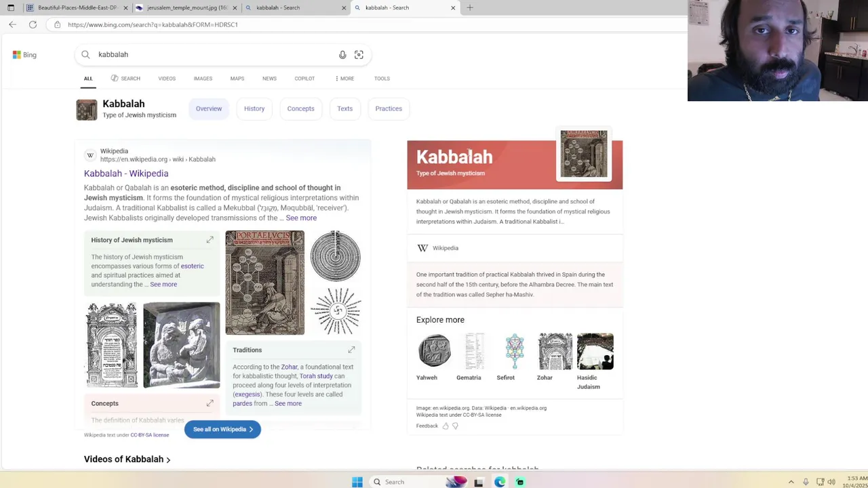The width and height of the screenshot is (868, 488).
Task: Follow the exegesis link in Traditions
Action: click(x=248, y=394)
